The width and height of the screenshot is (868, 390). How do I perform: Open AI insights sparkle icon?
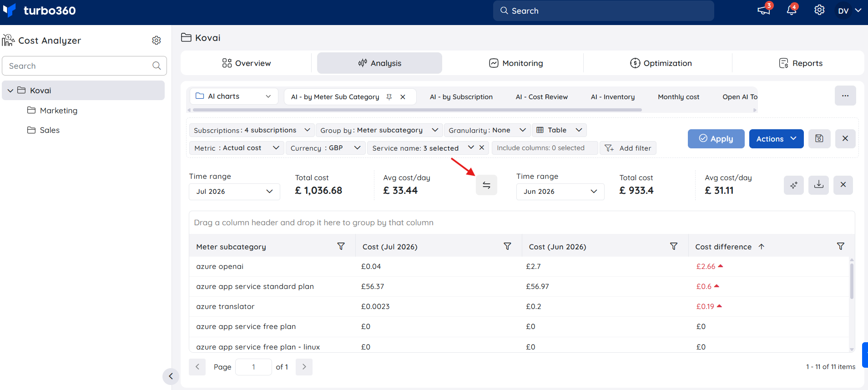click(794, 185)
